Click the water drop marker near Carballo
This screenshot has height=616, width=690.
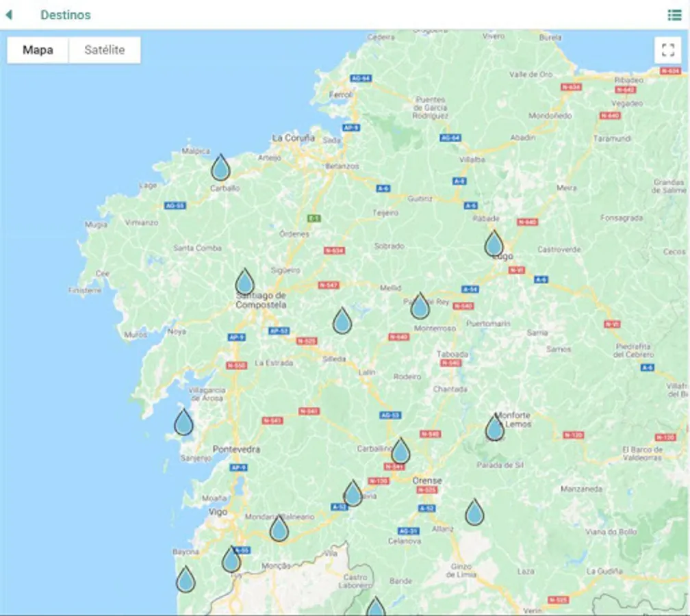(x=220, y=168)
